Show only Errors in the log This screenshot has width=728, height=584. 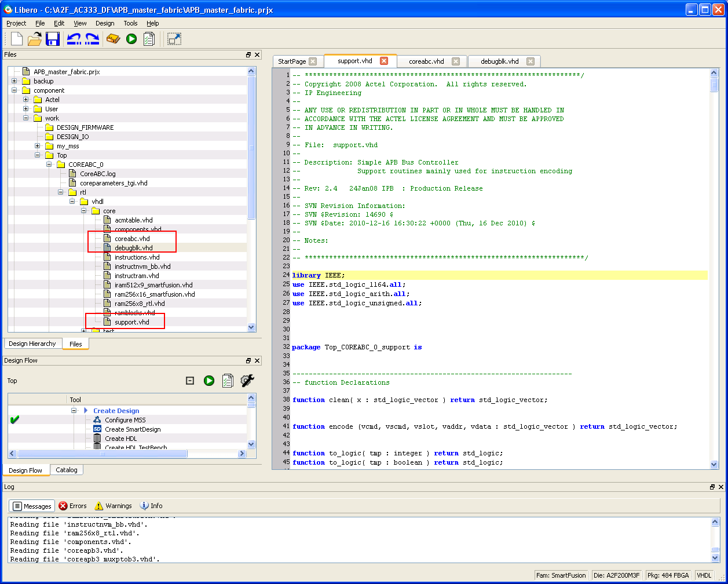(72, 506)
